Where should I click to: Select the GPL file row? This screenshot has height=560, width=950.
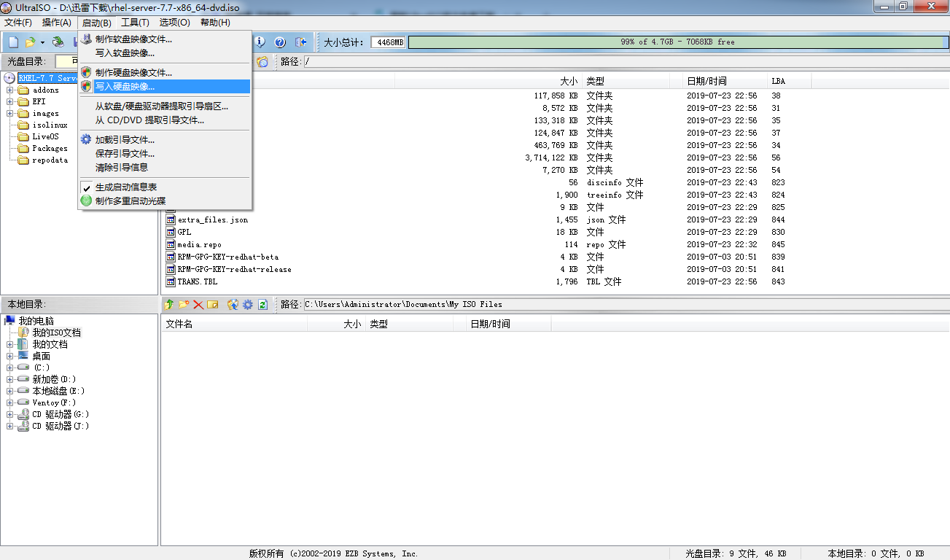point(184,232)
